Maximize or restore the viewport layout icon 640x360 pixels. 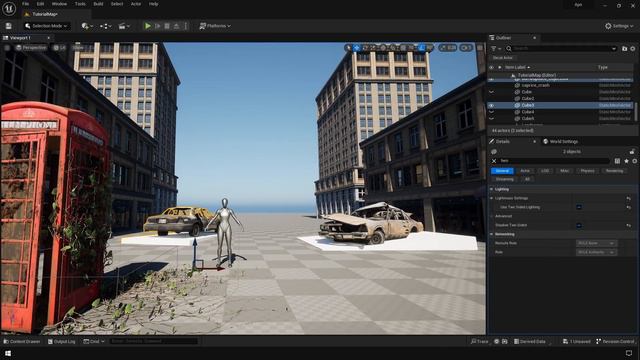click(480, 48)
